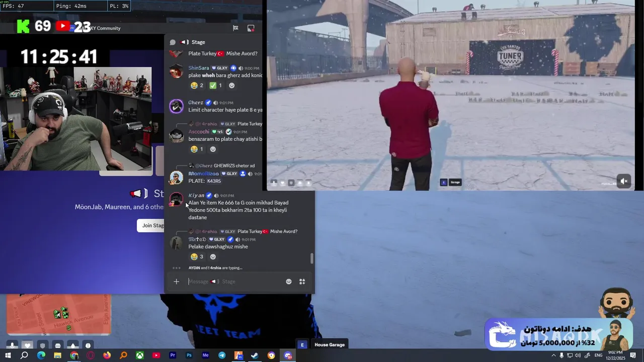The image size is (644, 362).
Task: Toggle the laughing reaction under Asccochi's message
Action: click(197, 149)
